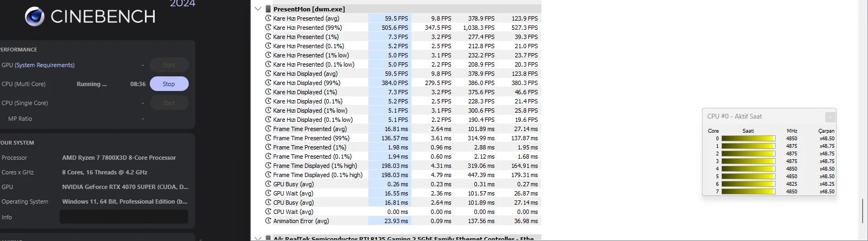Click the gauge icon beside Animation Error (avg)
868x241 pixels.
pos(268,221)
